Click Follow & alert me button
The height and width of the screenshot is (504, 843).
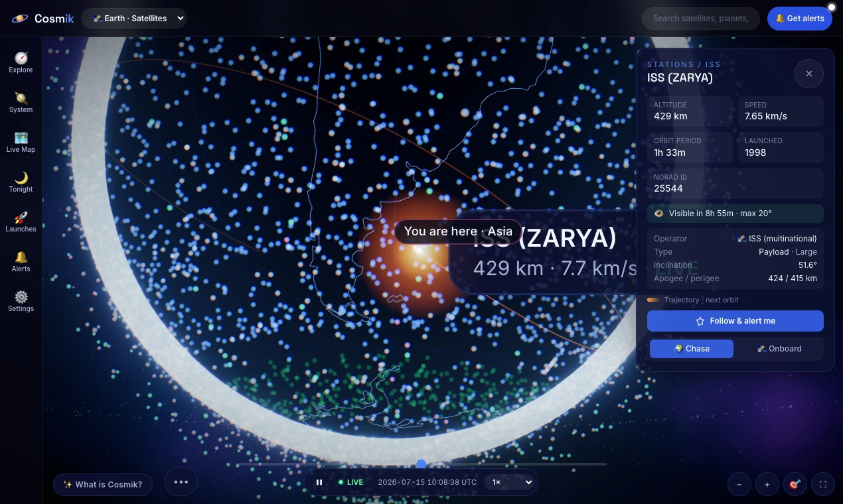735,321
